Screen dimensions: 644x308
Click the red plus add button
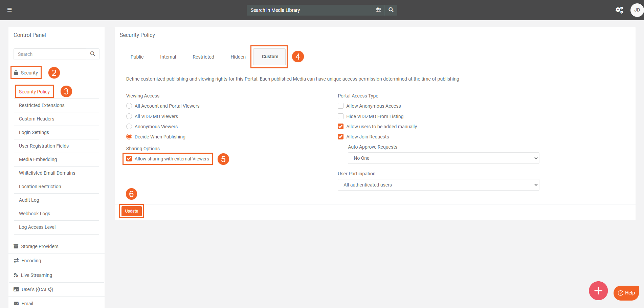pyautogui.click(x=598, y=290)
